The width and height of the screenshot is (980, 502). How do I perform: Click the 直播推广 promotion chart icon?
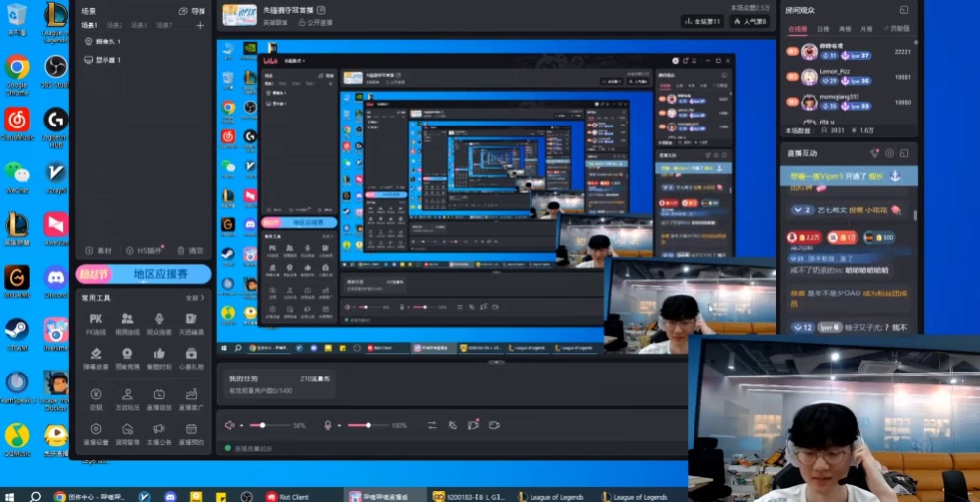click(x=191, y=395)
